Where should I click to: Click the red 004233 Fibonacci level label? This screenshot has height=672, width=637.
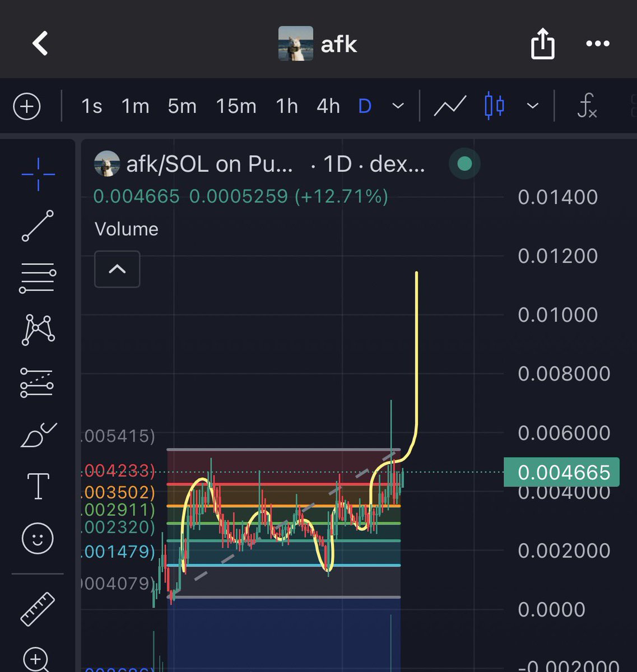click(119, 470)
